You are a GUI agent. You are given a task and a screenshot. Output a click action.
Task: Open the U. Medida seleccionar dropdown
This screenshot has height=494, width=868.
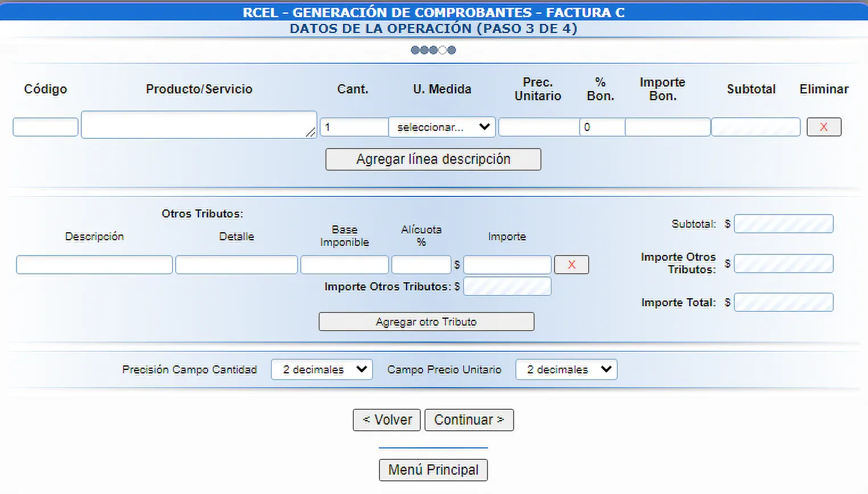[442, 127]
